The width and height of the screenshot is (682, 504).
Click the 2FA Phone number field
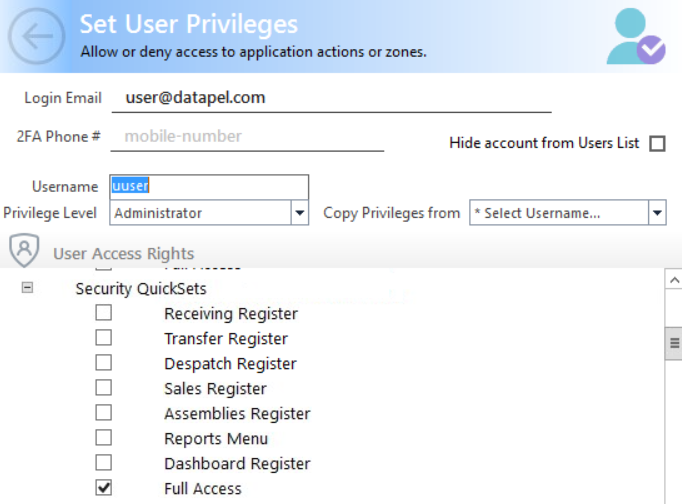point(247,137)
